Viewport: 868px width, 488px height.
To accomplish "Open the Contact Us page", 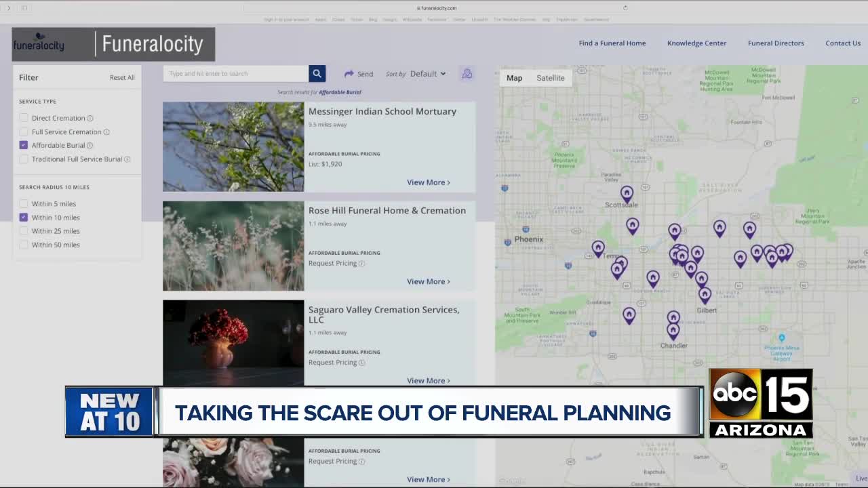I will point(843,43).
